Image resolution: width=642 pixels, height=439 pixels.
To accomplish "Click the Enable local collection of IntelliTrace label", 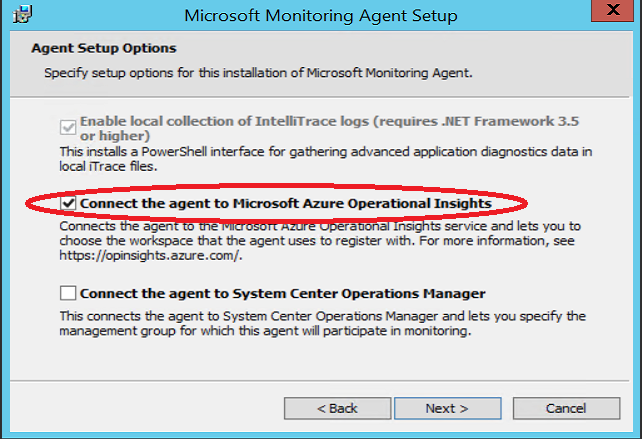I will pyautogui.click(x=329, y=128).
